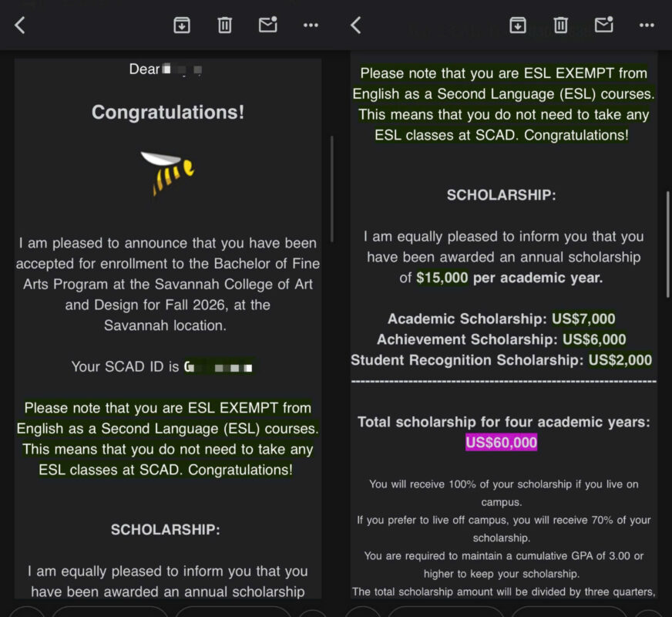Delete the left email using the trash icon
Image resolution: width=672 pixels, height=617 pixels.
(224, 25)
